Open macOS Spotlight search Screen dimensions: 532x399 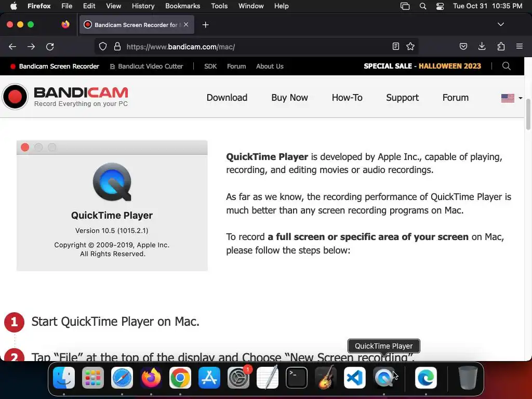tap(423, 6)
